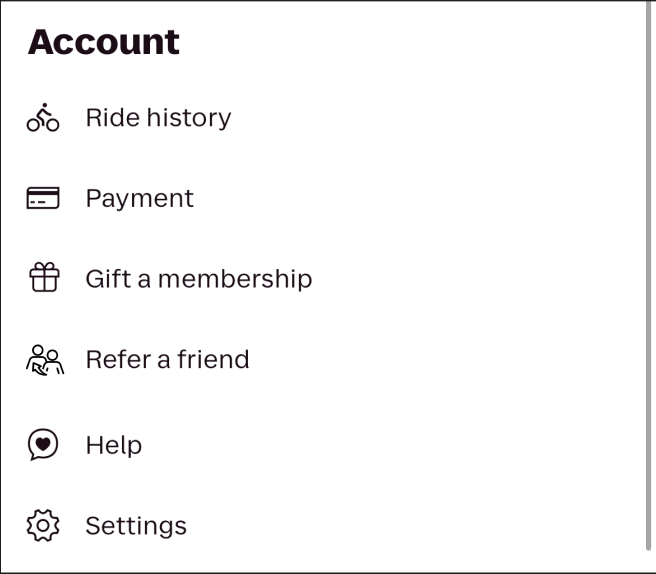Click the word "history" in Ride history
Viewport: 656px width, 574px height.
click(189, 118)
